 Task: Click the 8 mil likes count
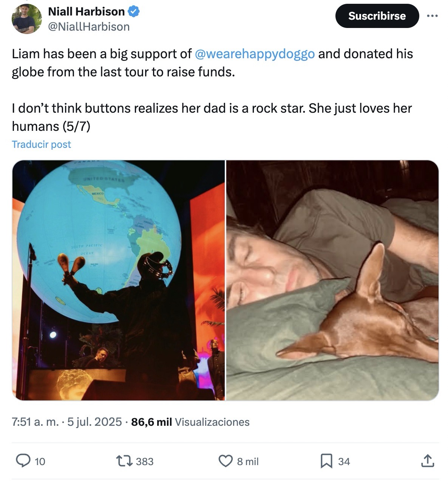[x=248, y=461]
